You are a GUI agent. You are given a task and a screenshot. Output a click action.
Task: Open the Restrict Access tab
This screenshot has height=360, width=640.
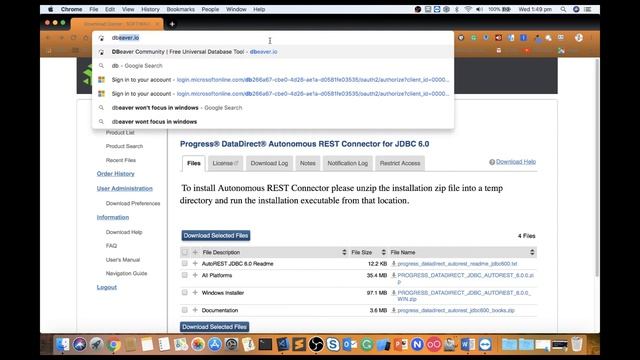point(400,163)
